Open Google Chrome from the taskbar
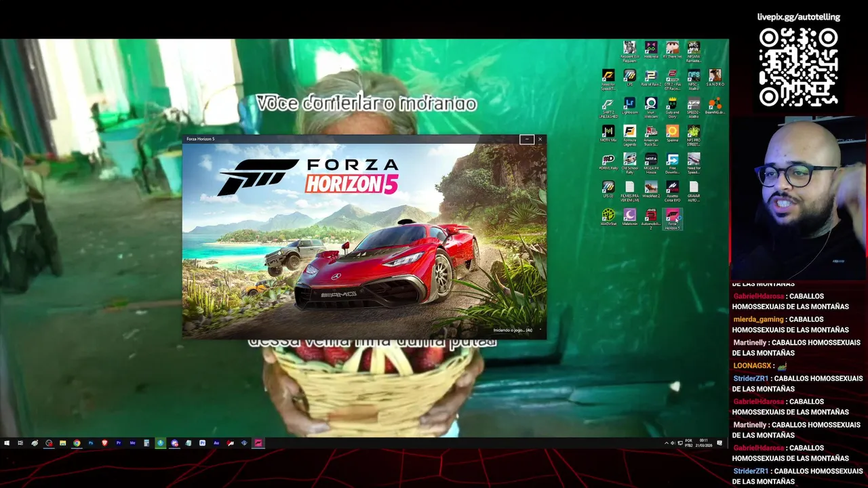Viewport: 868px width, 488px height. 77,443
